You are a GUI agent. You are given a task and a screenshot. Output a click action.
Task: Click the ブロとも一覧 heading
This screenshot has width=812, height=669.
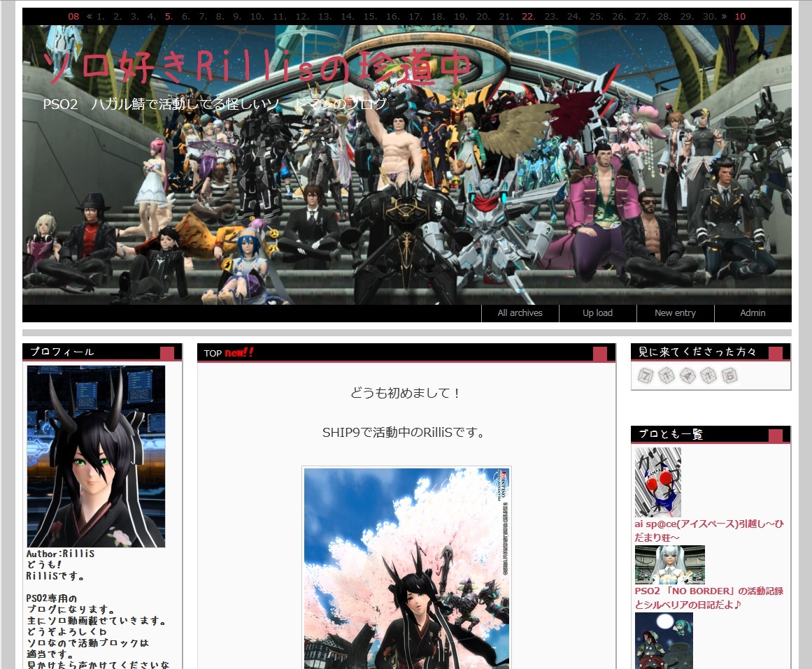[670, 434]
